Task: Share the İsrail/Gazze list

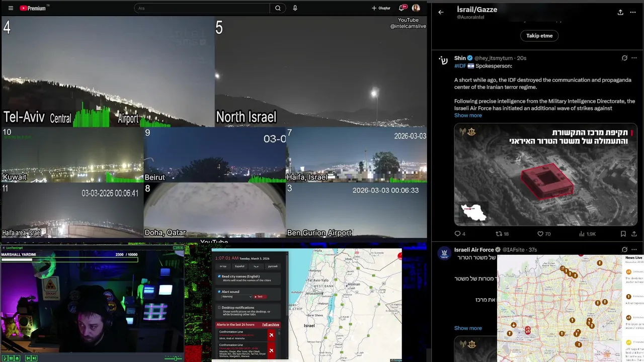Action: pos(620,12)
